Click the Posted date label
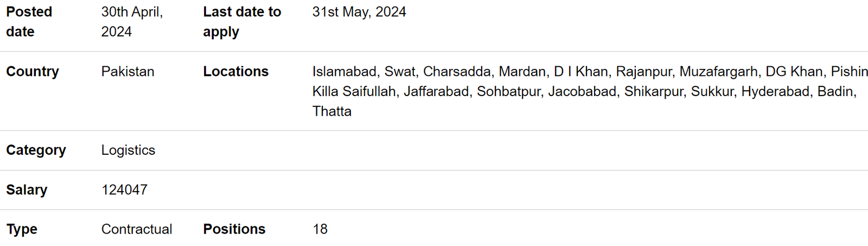868x246 pixels. (29, 22)
